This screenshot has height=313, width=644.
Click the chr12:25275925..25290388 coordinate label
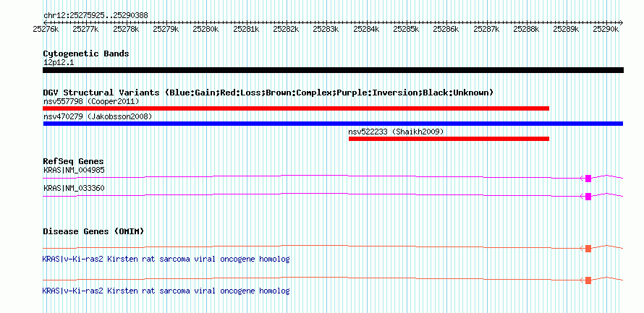(96, 16)
